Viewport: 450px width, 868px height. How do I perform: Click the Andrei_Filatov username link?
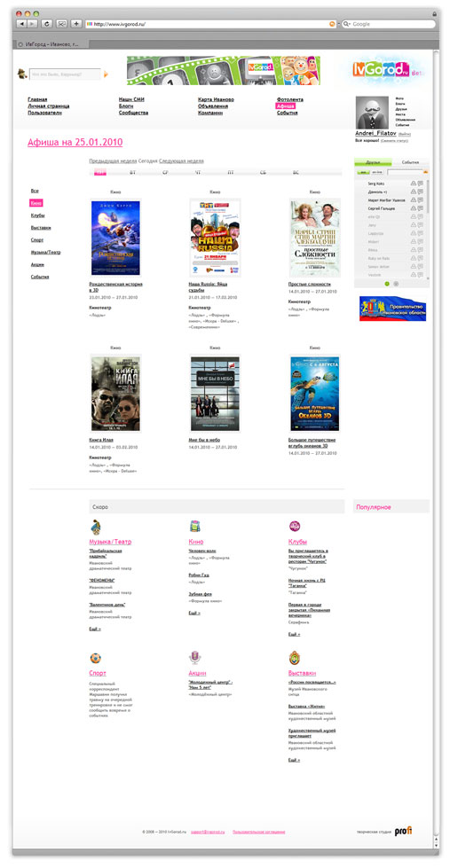click(x=375, y=134)
